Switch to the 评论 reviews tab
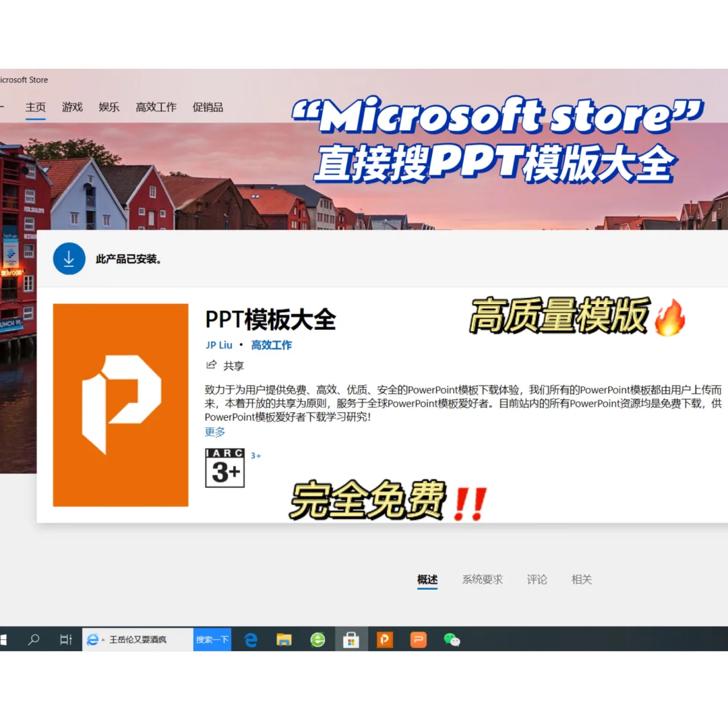Image resolution: width=728 pixels, height=728 pixels. pyautogui.click(x=537, y=580)
